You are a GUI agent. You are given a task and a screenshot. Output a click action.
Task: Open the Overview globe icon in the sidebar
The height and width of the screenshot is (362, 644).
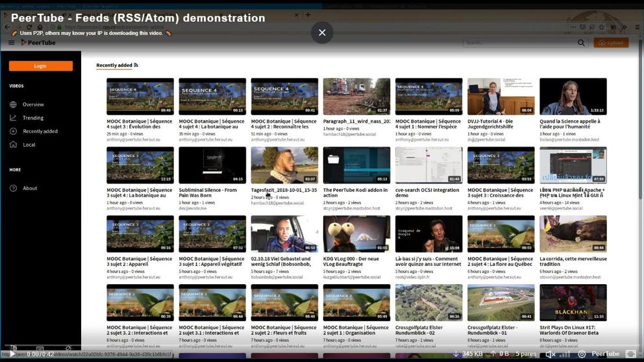tap(13, 104)
